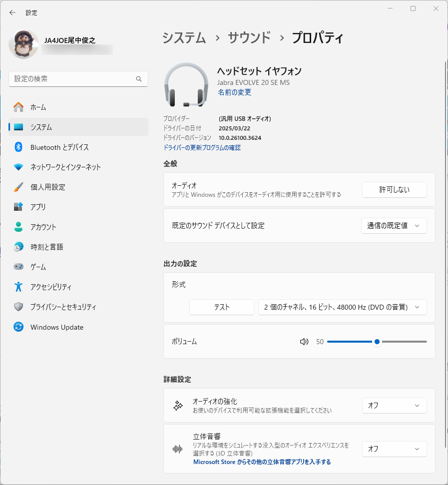Focus the 設定の検索 search field

point(78,79)
